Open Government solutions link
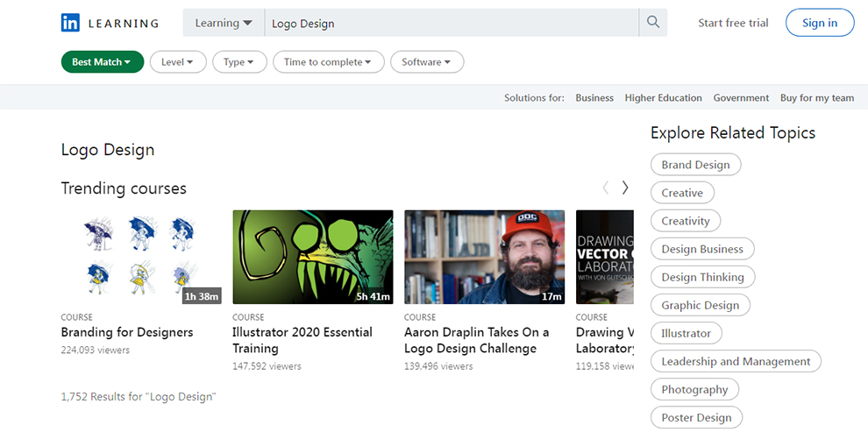The image size is (868, 432). (741, 98)
